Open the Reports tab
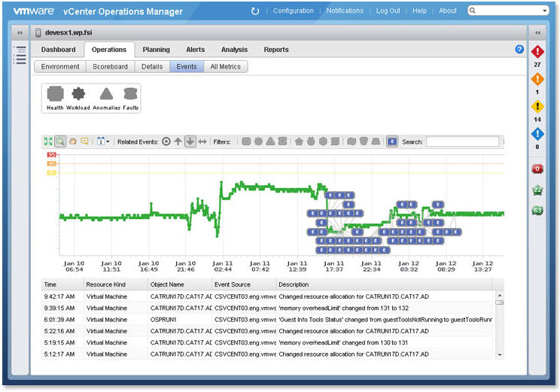The image size is (560, 392). [276, 50]
